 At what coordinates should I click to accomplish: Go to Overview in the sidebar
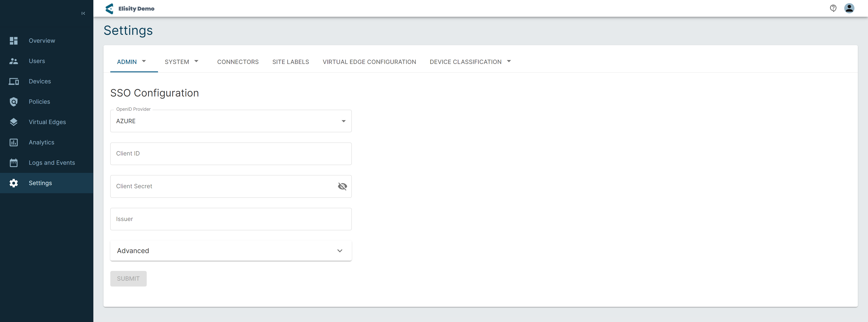click(x=42, y=41)
